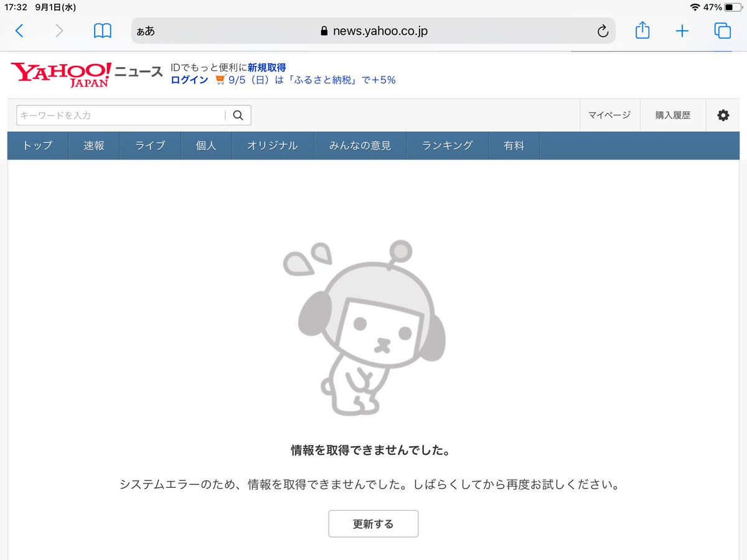Click the 更新する button

(374, 524)
